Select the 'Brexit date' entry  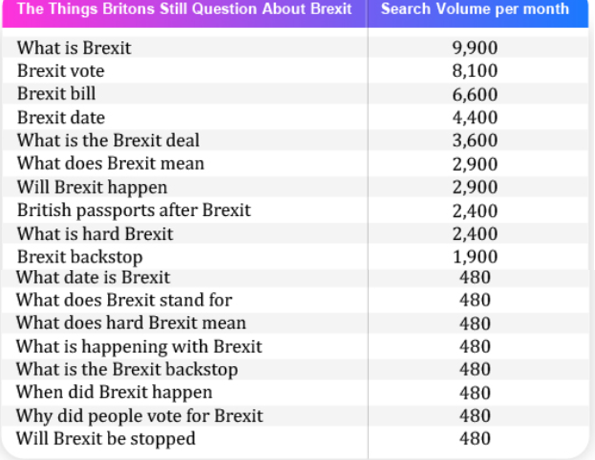point(61,117)
